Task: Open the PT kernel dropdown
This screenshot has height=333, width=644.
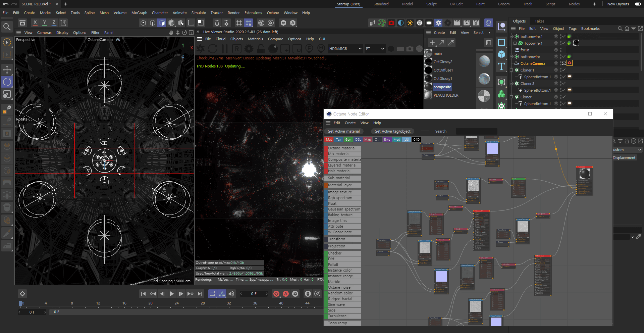Action: coord(375,49)
